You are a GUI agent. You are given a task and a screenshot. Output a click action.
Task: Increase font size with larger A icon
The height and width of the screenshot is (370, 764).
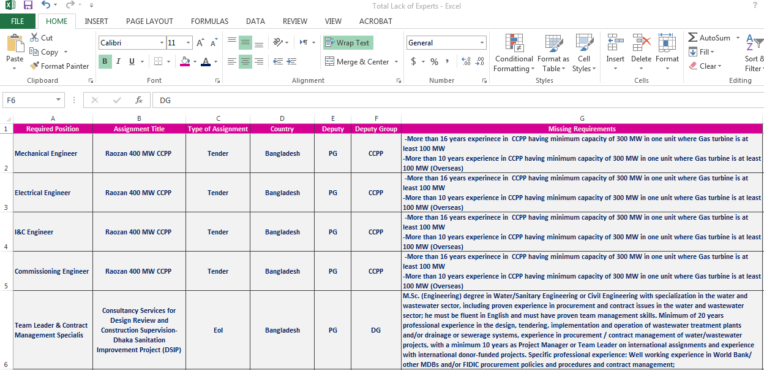point(200,43)
